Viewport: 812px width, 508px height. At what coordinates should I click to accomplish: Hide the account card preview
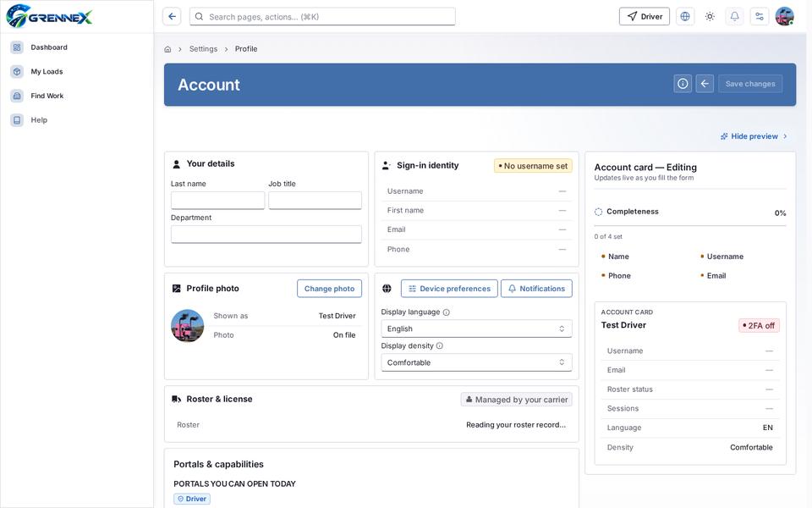[754, 136]
